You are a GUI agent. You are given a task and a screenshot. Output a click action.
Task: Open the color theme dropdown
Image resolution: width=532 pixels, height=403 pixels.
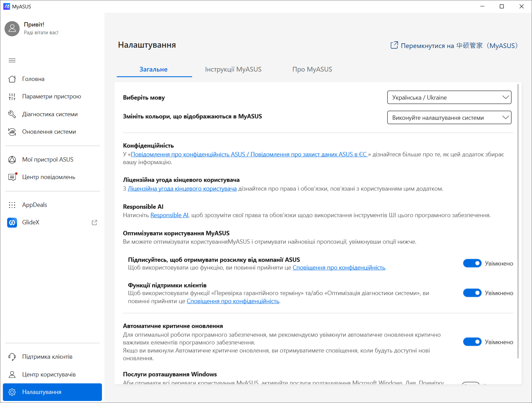(449, 118)
